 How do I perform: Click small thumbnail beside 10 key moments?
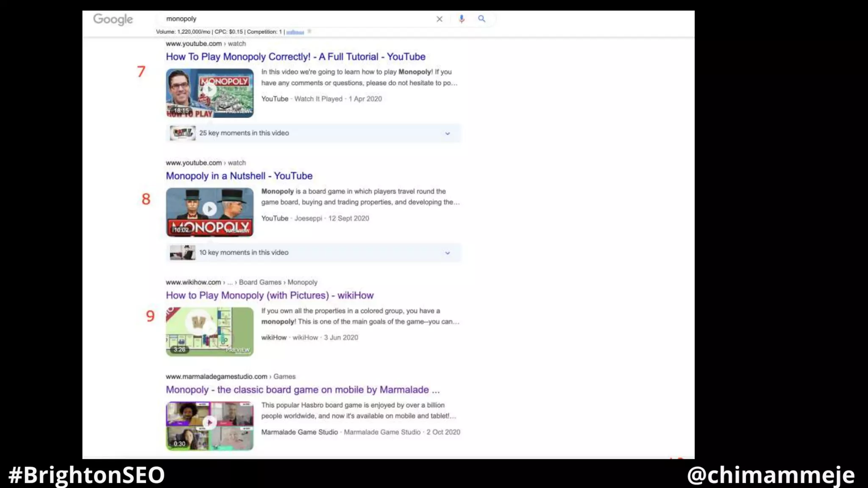click(x=182, y=252)
